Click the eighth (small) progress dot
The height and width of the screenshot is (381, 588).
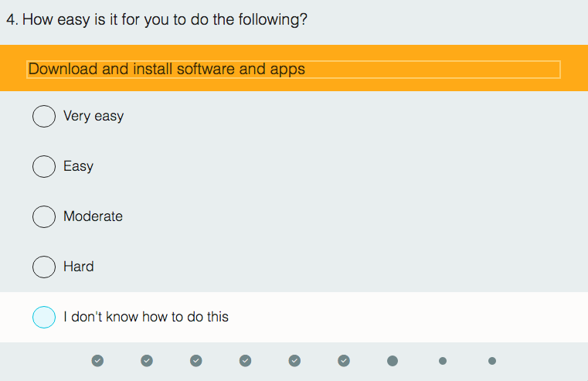click(x=443, y=361)
